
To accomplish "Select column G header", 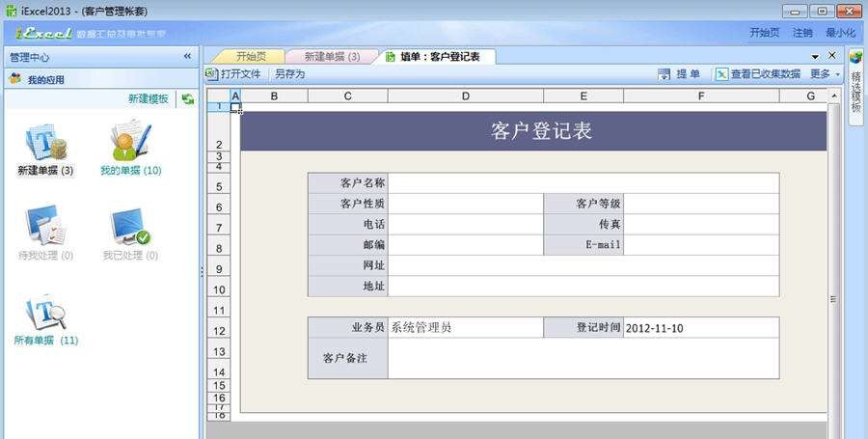I will tap(803, 96).
